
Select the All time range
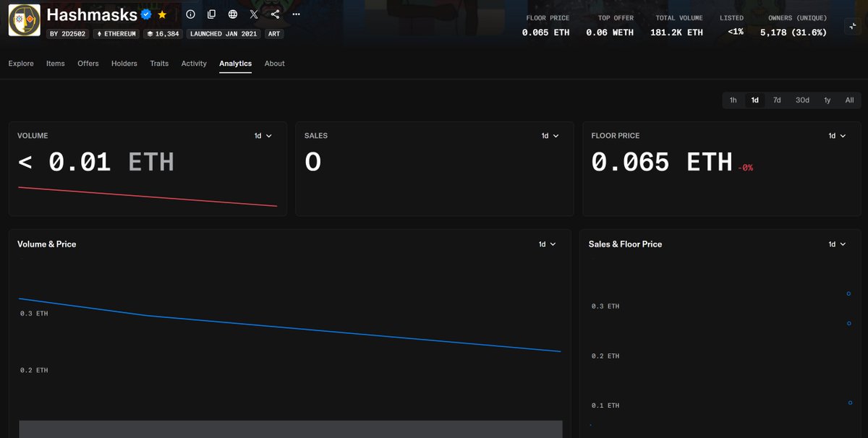click(850, 100)
